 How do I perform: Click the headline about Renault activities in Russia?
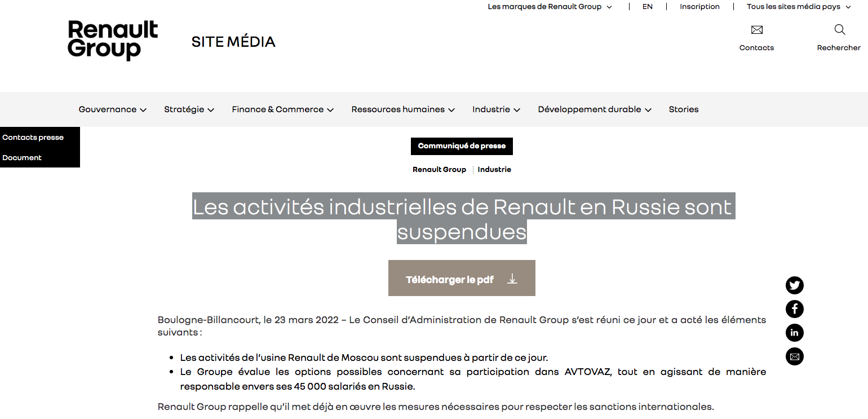pos(462,219)
